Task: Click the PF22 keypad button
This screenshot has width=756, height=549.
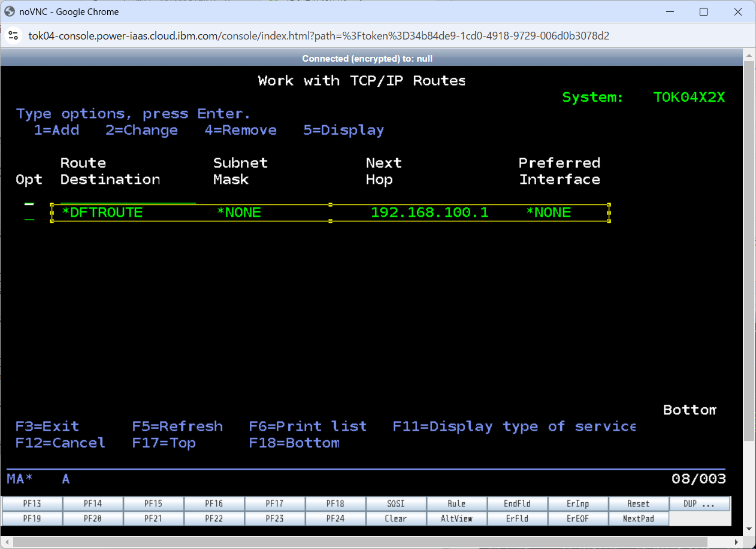Action: point(214,518)
